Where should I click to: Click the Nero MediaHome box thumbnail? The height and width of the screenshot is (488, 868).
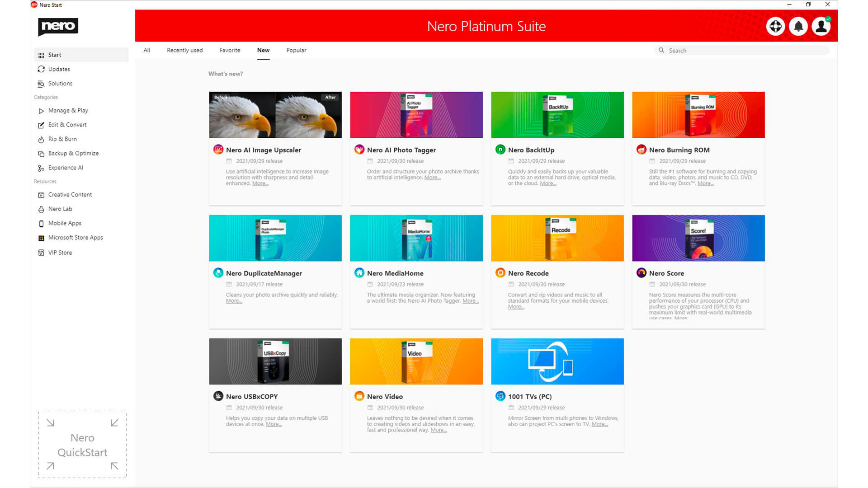(416, 238)
